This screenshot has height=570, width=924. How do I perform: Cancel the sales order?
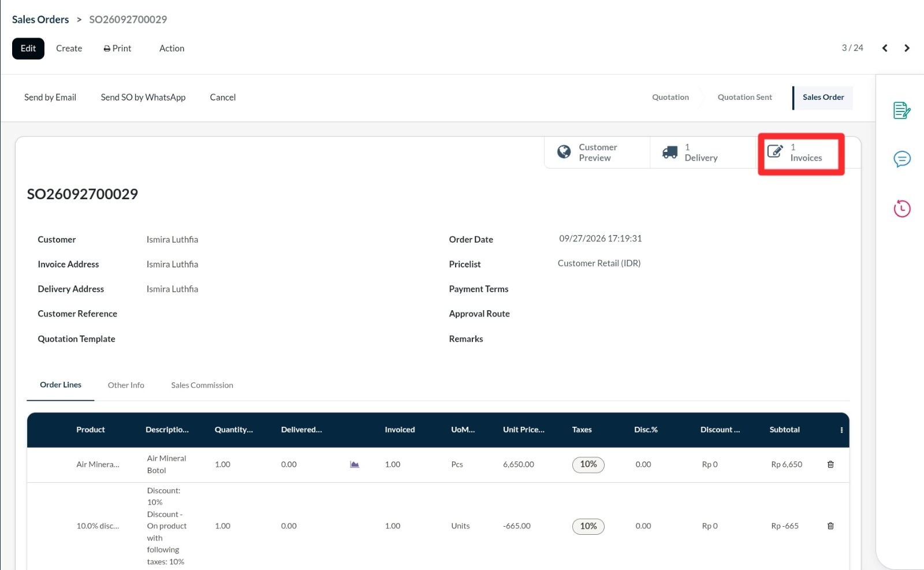click(222, 97)
